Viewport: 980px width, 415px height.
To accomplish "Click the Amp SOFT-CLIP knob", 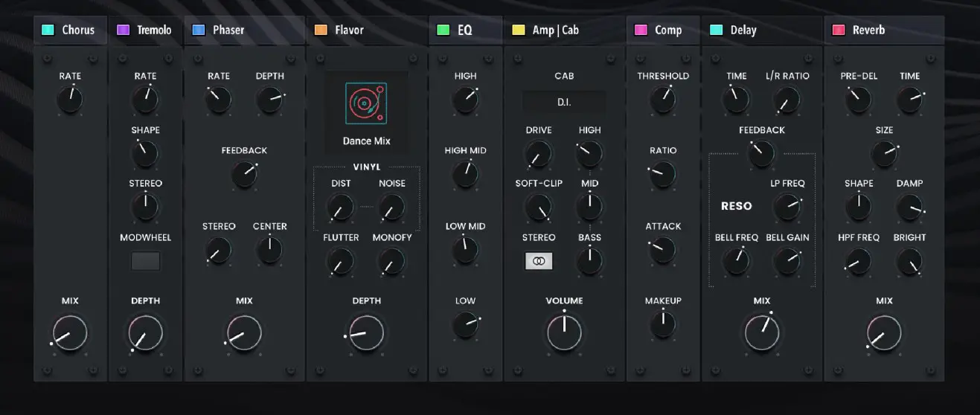I will coord(539,207).
